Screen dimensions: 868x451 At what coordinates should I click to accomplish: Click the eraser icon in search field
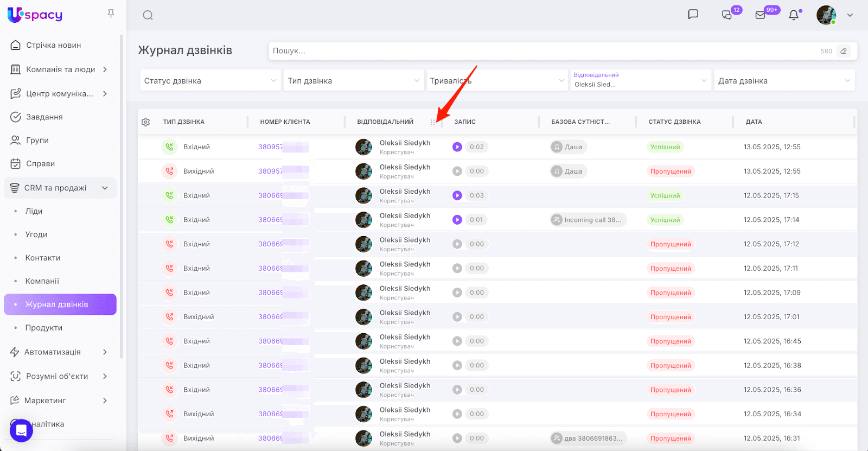click(843, 51)
